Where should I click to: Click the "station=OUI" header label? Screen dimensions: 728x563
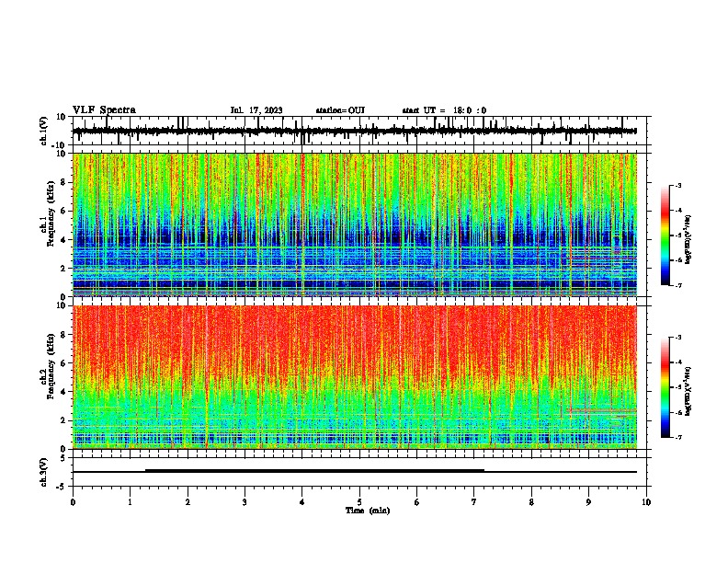(340, 110)
